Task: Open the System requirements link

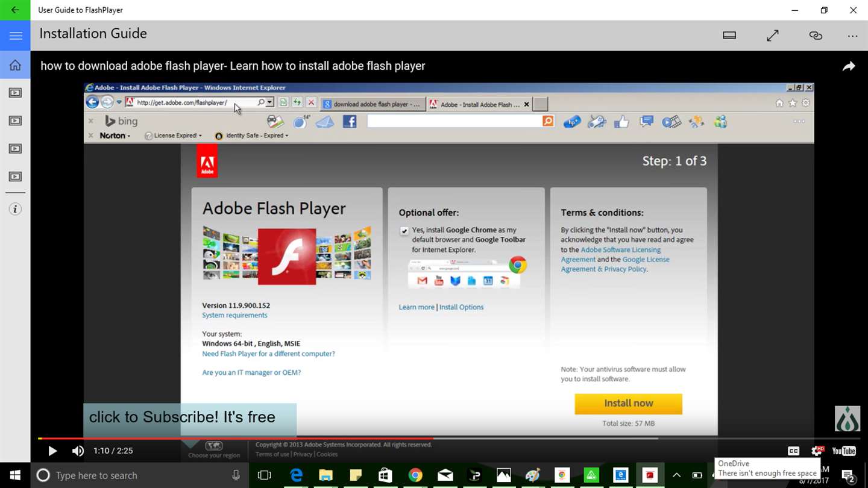Action: pyautogui.click(x=234, y=315)
